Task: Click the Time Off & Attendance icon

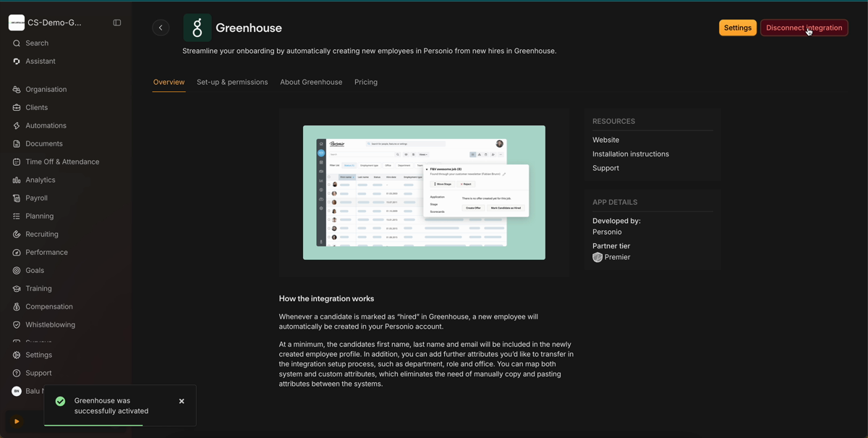Action: tap(17, 162)
